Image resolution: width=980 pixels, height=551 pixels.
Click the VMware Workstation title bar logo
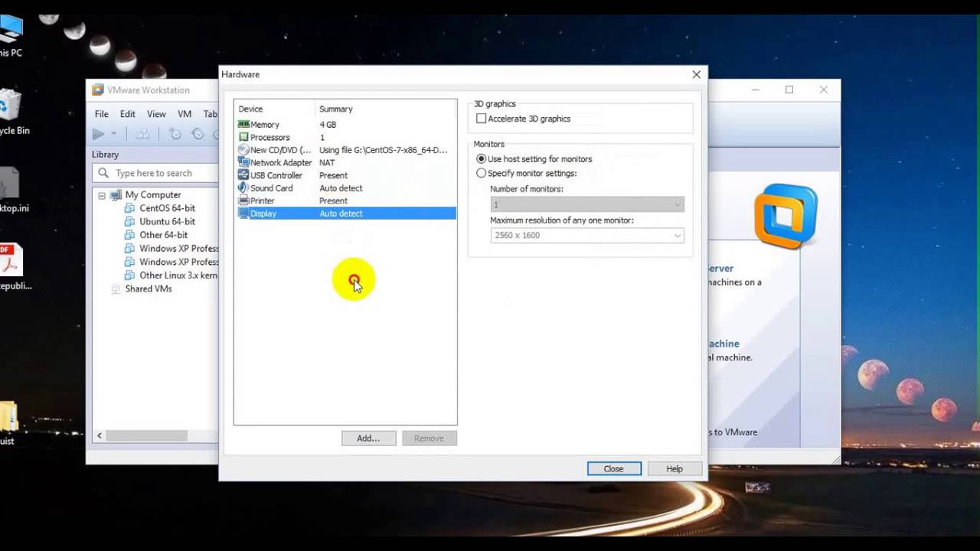(98, 90)
